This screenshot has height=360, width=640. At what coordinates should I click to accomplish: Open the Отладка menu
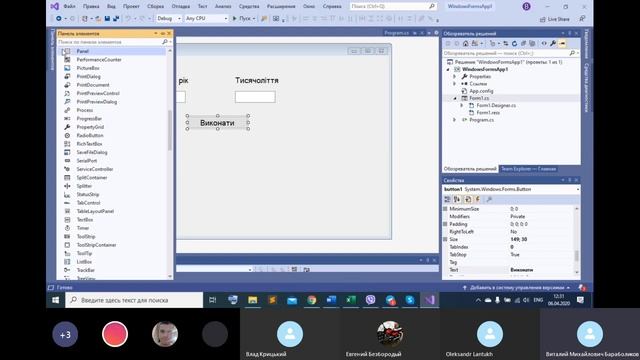pyautogui.click(x=180, y=7)
